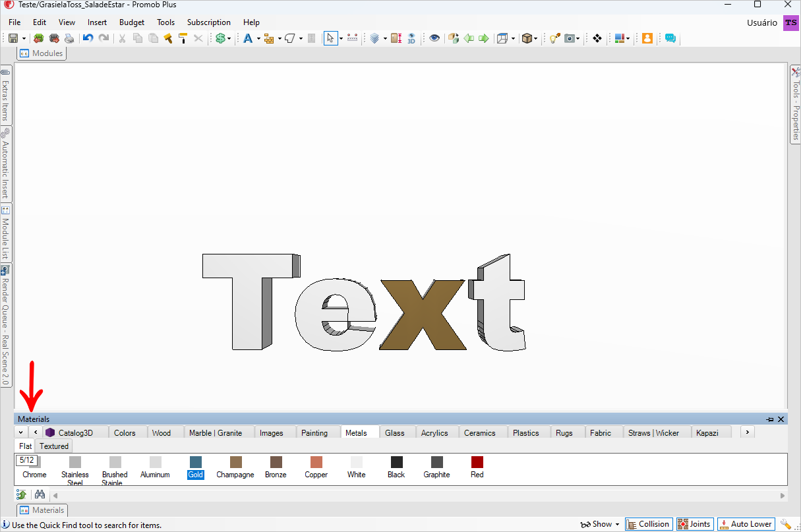The width and height of the screenshot is (801, 532).
Task: Click the Redo arrow icon
Action: coord(104,38)
